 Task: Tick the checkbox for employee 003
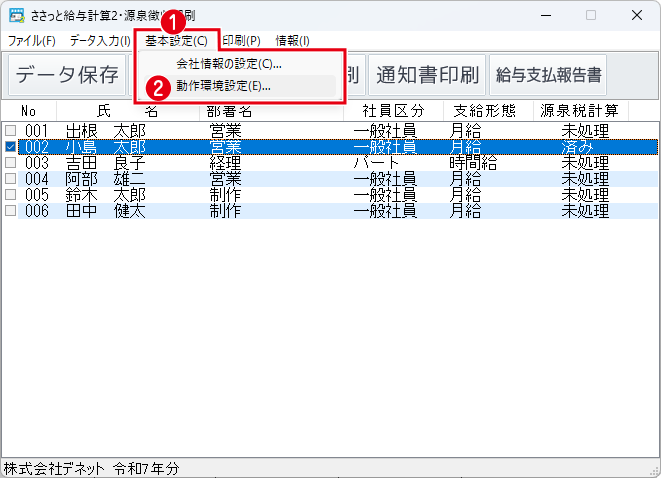coord(11,163)
